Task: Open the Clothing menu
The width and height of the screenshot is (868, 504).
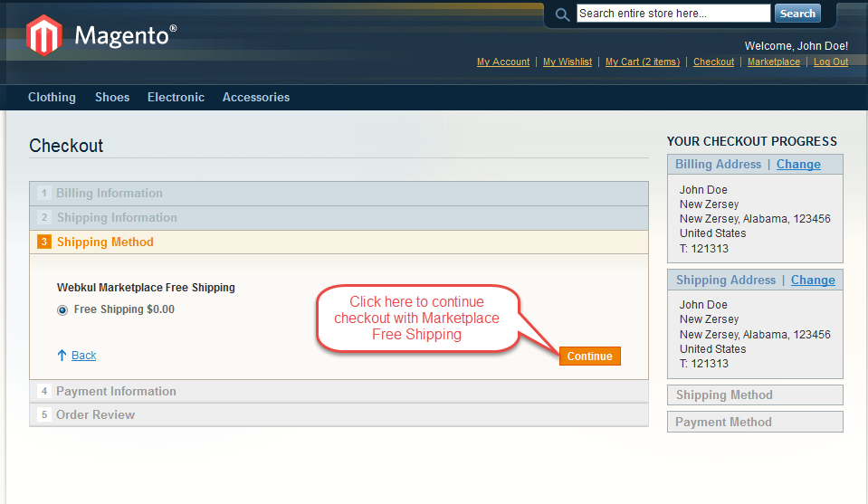Action: click(52, 98)
